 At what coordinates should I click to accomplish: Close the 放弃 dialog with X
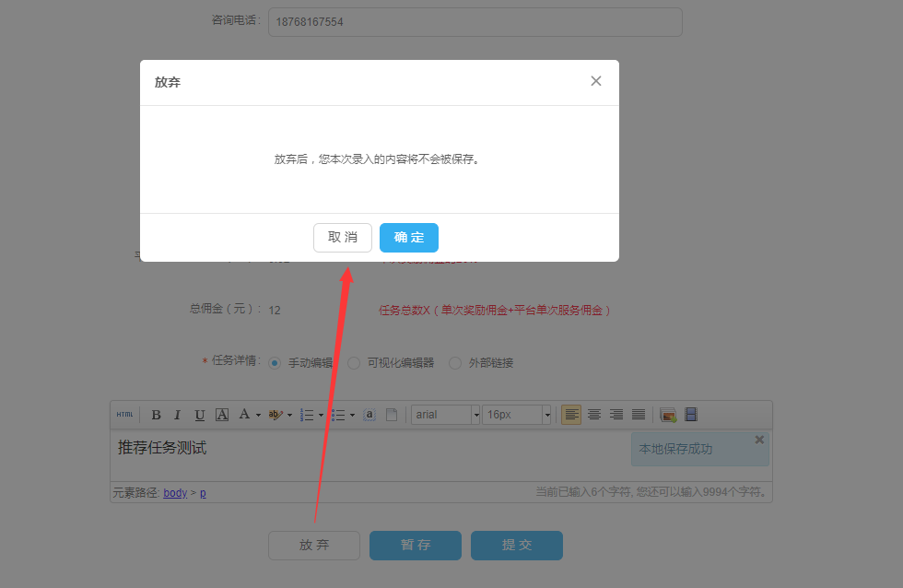point(596,81)
